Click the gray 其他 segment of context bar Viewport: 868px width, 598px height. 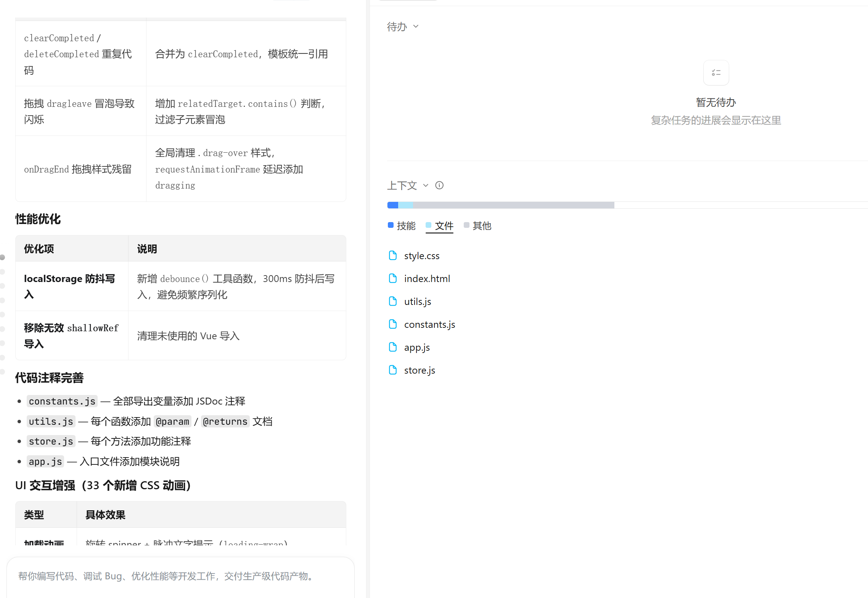[x=514, y=205]
